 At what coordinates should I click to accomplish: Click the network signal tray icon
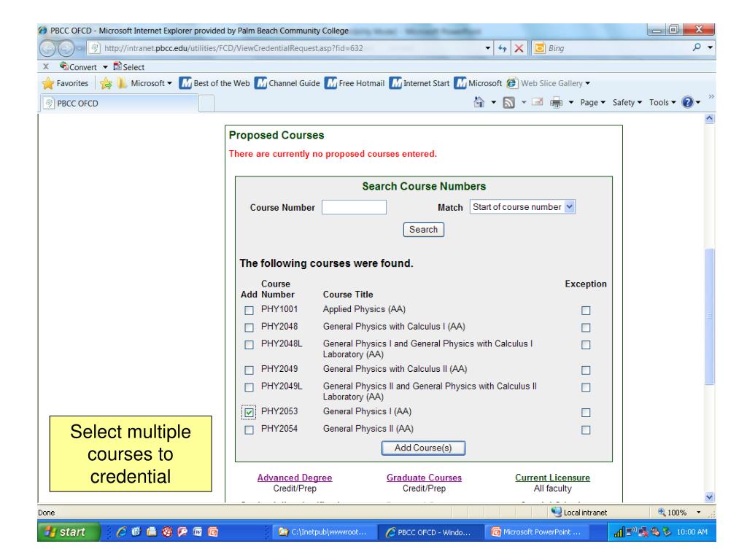(619, 532)
